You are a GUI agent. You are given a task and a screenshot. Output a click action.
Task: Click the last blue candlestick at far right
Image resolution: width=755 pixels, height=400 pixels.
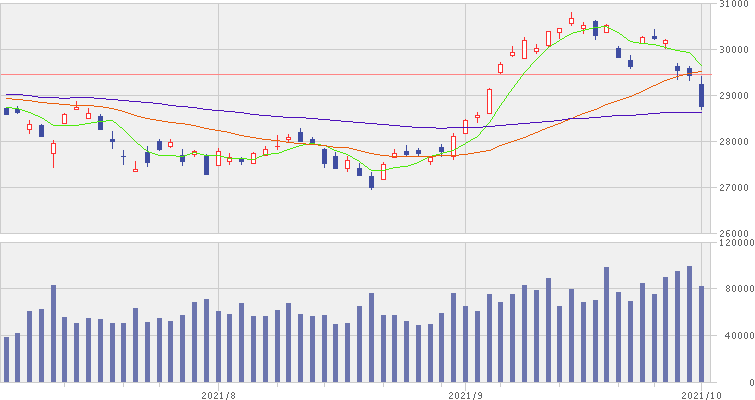(x=701, y=95)
